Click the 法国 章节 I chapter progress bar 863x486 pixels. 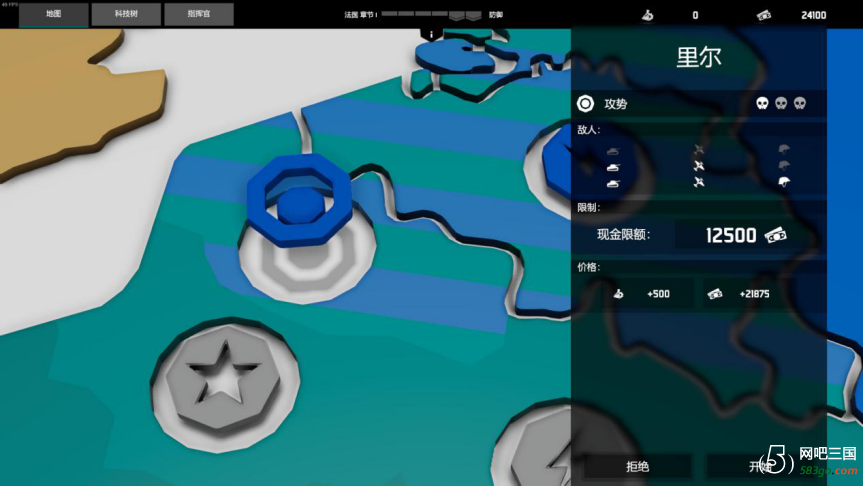(432, 15)
